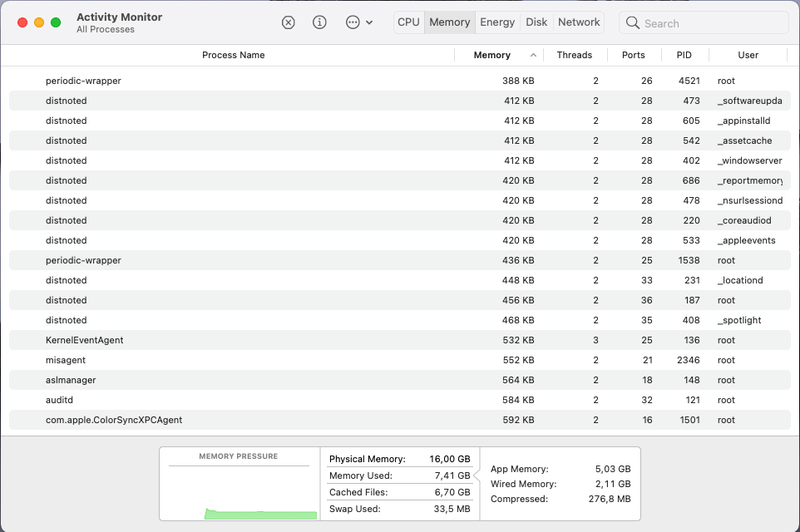The height and width of the screenshot is (532, 800).
Task: Select the aslmanager process row
Action: tap(400, 379)
